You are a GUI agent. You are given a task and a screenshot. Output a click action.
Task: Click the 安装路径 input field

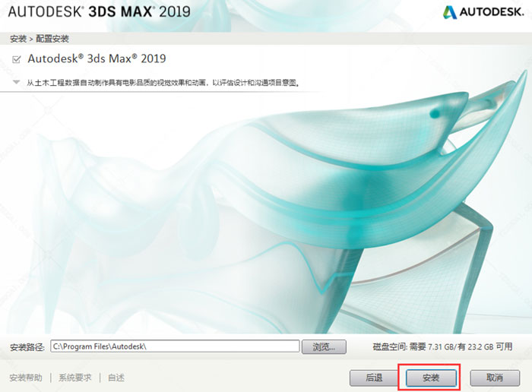[x=175, y=346]
